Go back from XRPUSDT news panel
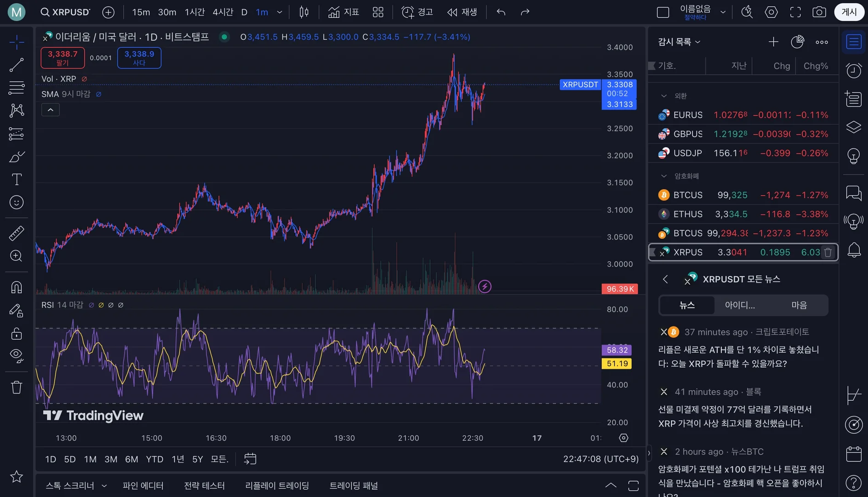The height and width of the screenshot is (497, 868). coord(665,279)
